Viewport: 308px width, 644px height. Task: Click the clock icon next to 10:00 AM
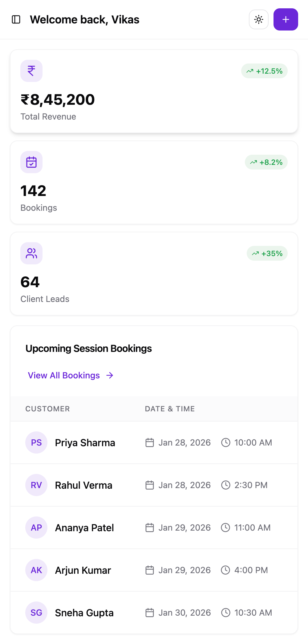click(x=226, y=442)
